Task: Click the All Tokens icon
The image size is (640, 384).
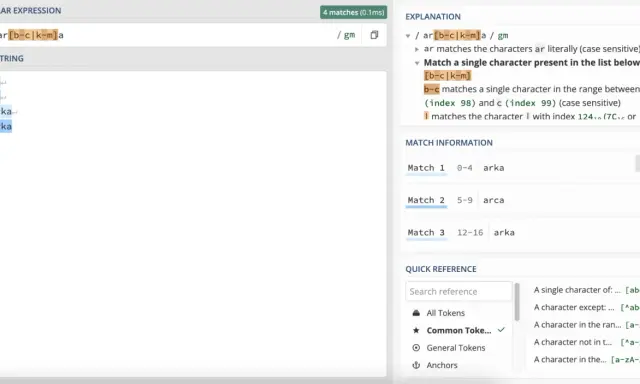Action: tap(416, 313)
